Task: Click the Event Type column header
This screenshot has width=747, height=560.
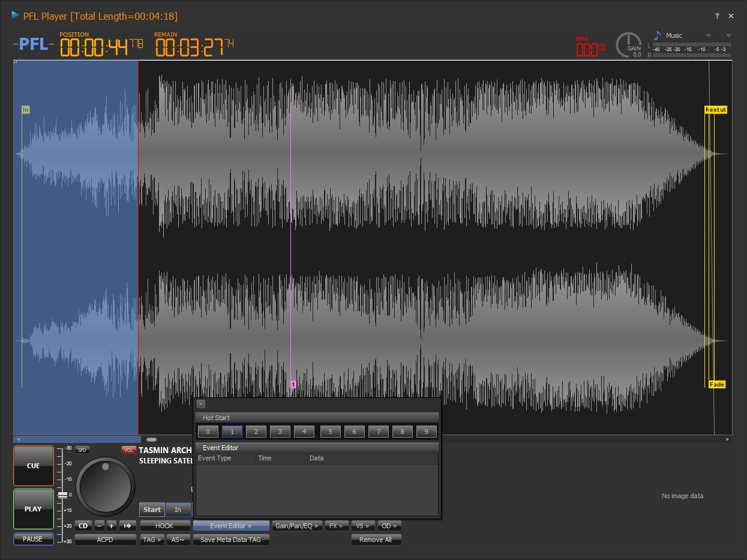Action: pos(226,458)
